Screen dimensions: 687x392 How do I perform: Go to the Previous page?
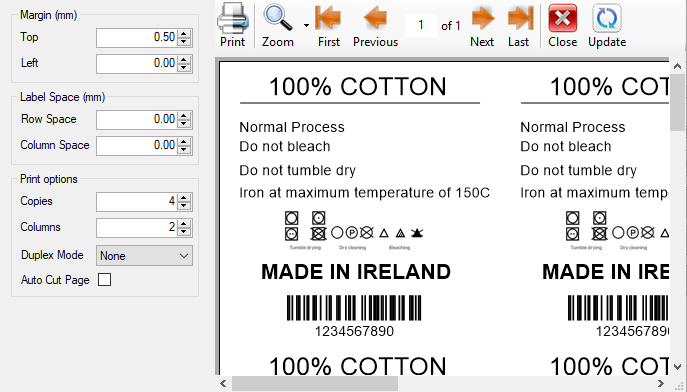pyautogui.click(x=375, y=18)
